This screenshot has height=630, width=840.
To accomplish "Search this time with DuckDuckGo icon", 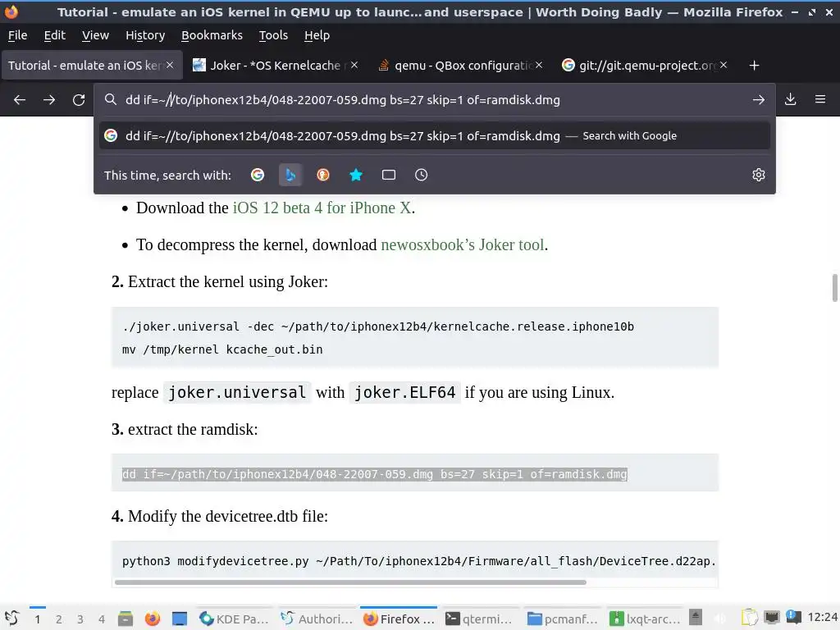I will pyautogui.click(x=323, y=175).
